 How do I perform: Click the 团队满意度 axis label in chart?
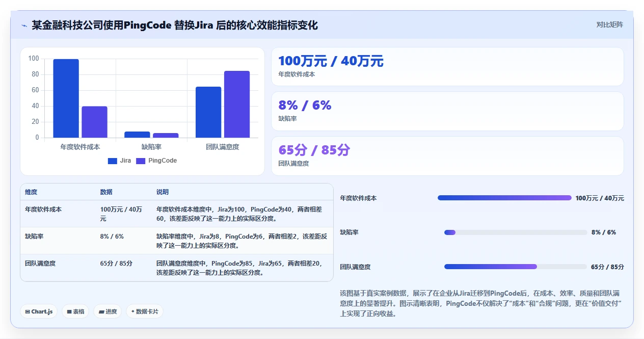[x=223, y=147]
